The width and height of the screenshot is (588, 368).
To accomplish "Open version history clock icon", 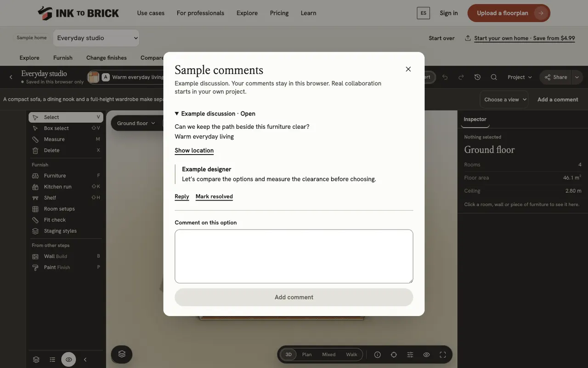I will pos(477,77).
